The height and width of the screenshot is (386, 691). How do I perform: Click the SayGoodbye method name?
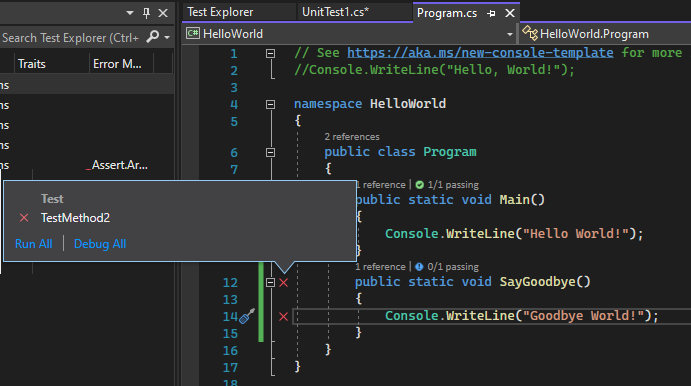(538, 282)
